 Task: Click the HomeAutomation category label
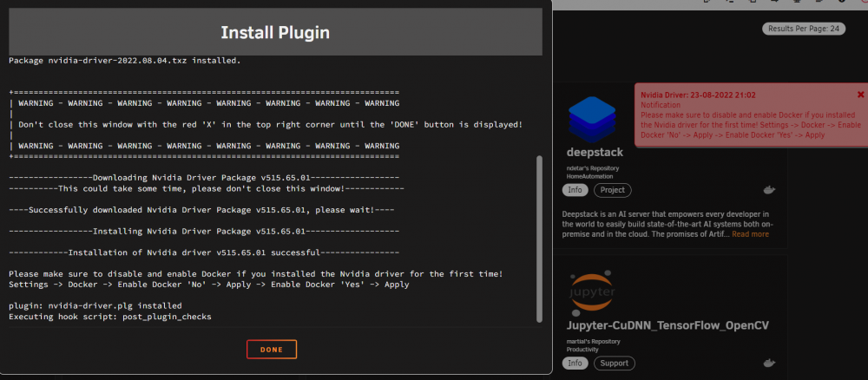click(589, 176)
